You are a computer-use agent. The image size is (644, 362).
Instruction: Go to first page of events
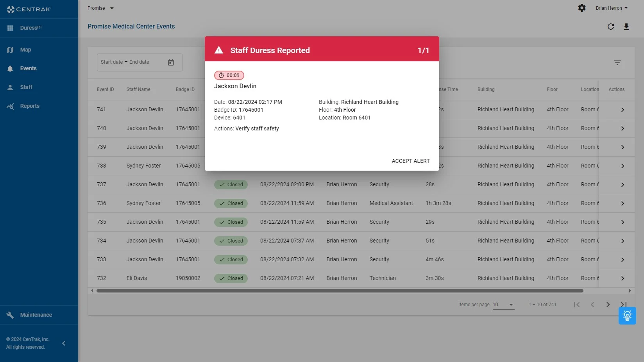[x=577, y=305]
